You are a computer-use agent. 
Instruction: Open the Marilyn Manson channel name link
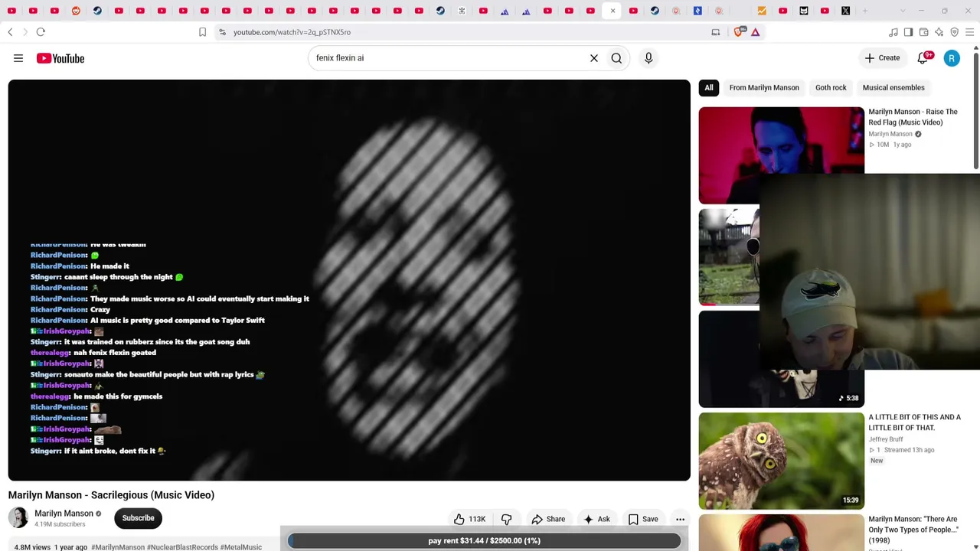pos(64,514)
